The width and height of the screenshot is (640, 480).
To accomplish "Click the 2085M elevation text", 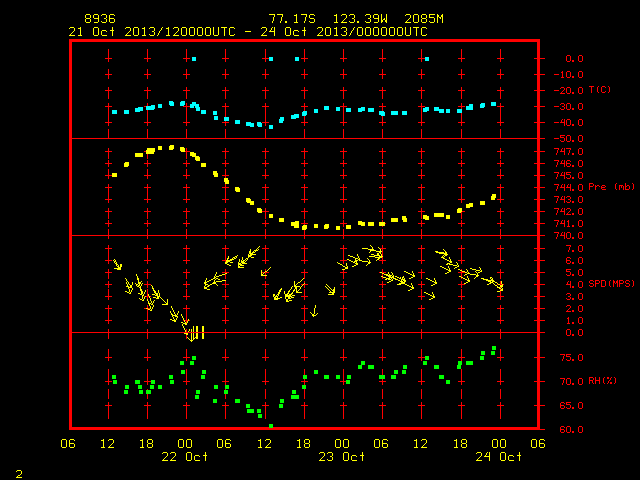I will click(x=424, y=19).
